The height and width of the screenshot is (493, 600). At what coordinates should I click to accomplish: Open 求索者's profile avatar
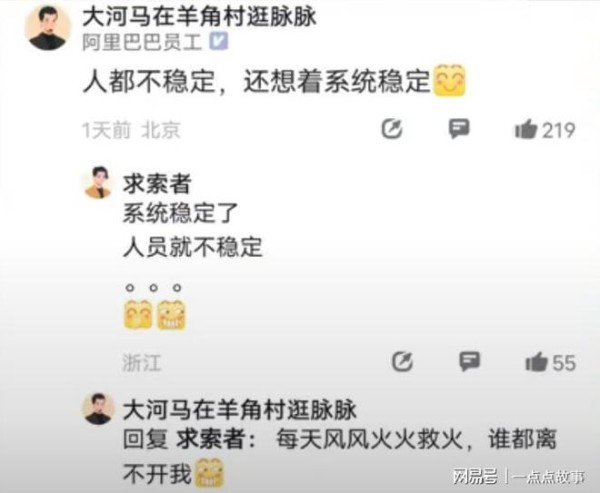pos(98,183)
